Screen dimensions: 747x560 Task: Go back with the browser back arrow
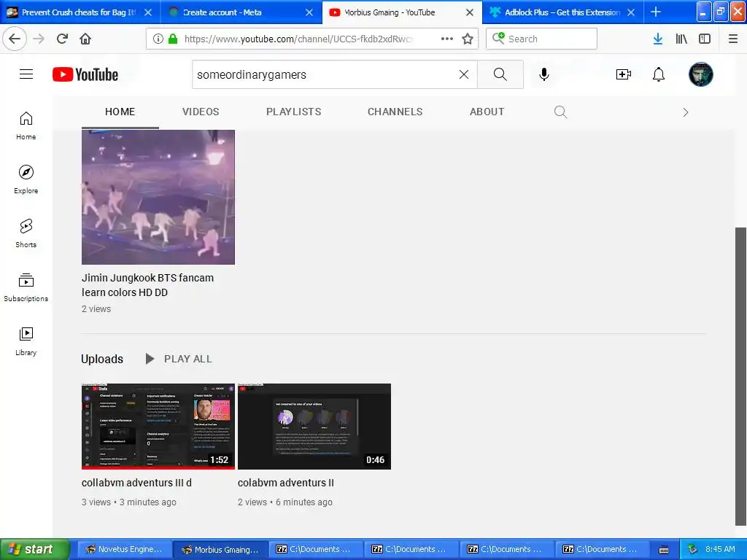[15, 39]
